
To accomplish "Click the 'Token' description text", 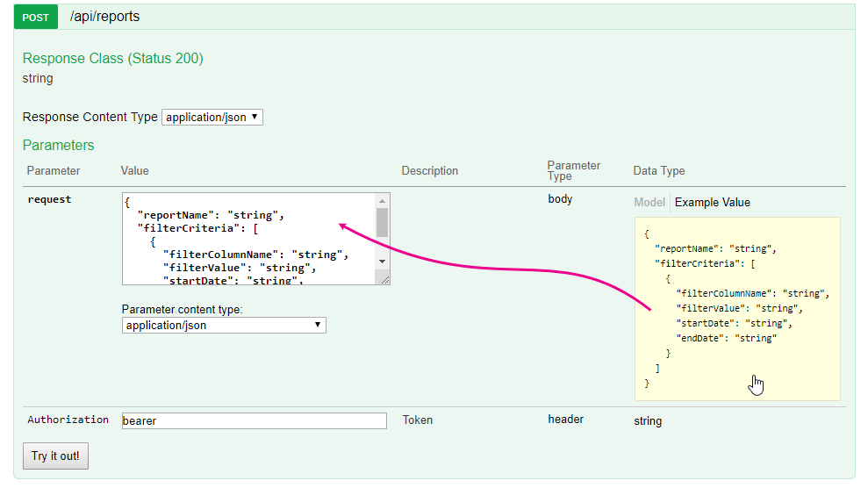I will click(418, 420).
